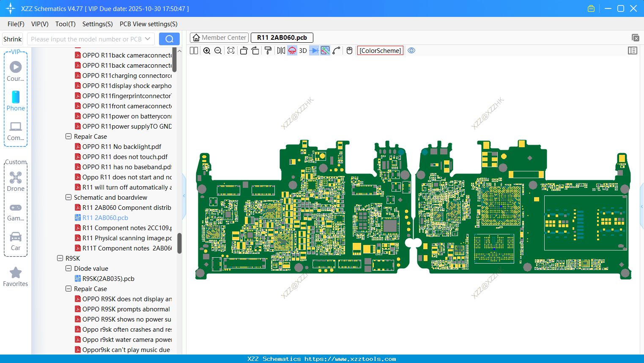644x363 pixels.
Task: Click the zoom out magnifier icon
Action: [x=218, y=51]
